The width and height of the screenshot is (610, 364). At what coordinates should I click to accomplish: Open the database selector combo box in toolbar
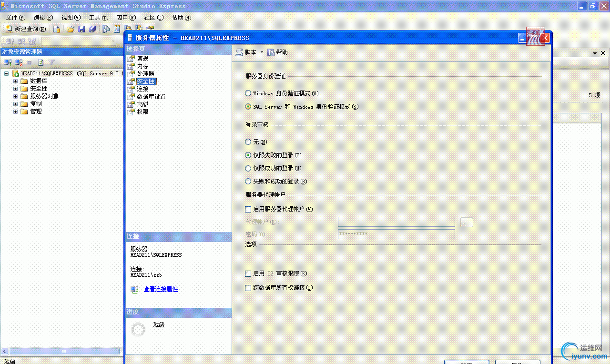79,41
